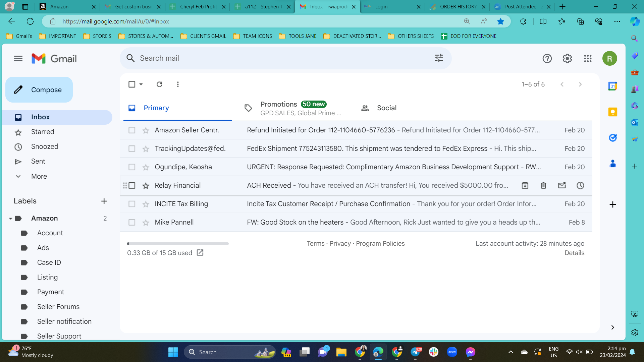The image size is (644, 362).
Task: Delete the Relay Financial email
Action: (543, 185)
